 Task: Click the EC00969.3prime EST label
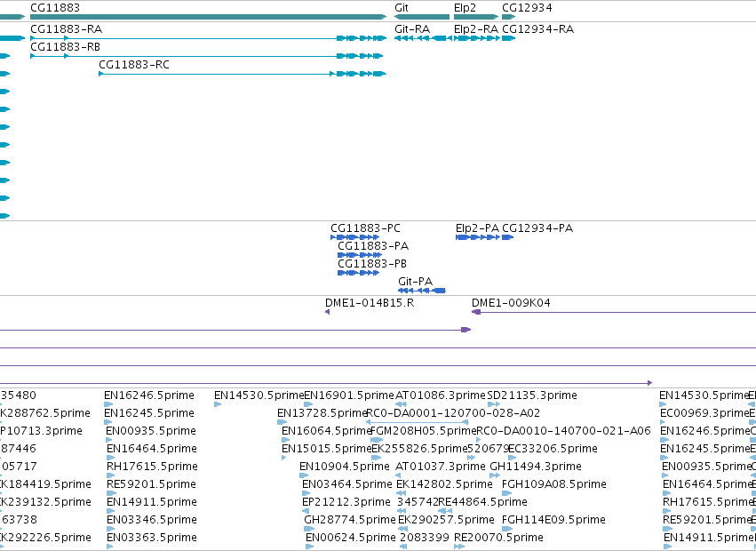(704, 413)
